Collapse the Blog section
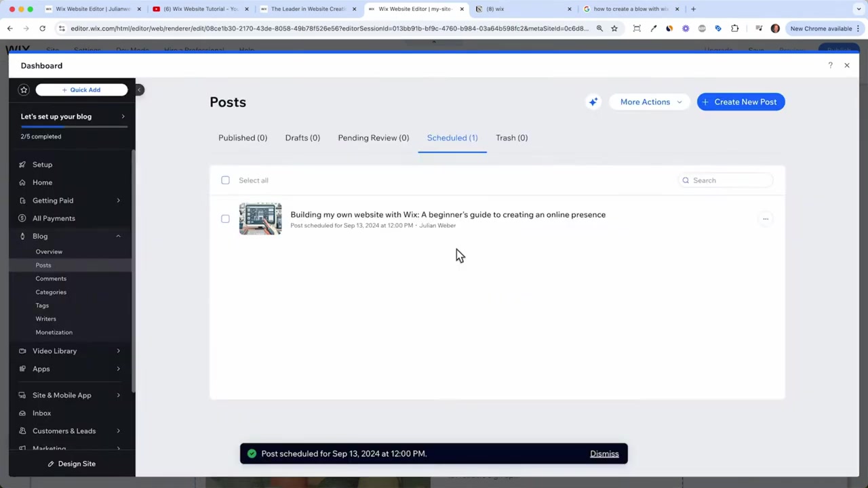The height and width of the screenshot is (488, 868). (x=118, y=237)
